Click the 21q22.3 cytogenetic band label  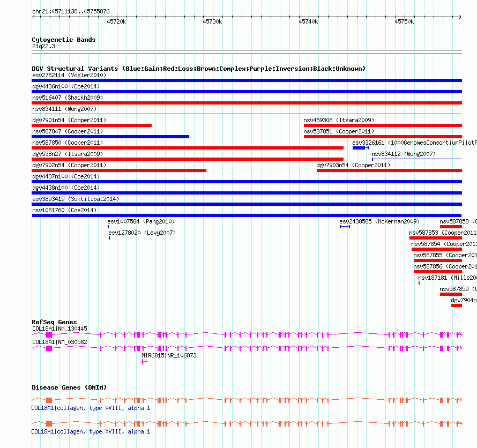43,46
